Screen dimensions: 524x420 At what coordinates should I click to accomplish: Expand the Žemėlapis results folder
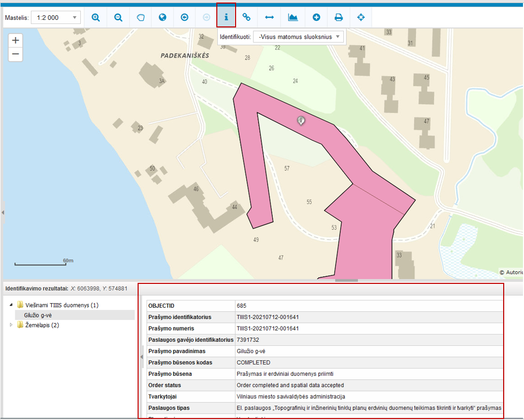(11, 325)
